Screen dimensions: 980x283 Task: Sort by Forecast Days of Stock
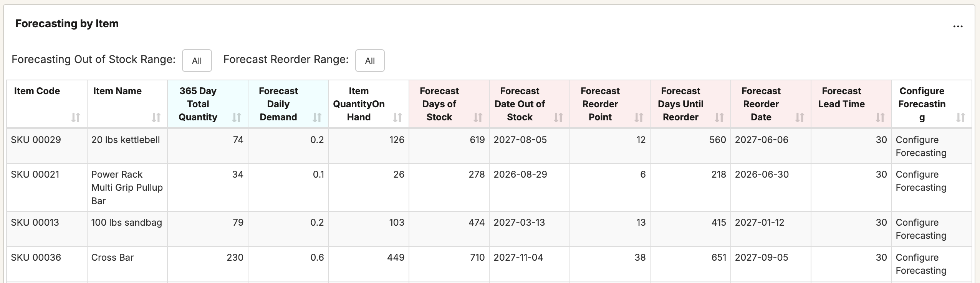[478, 118]
